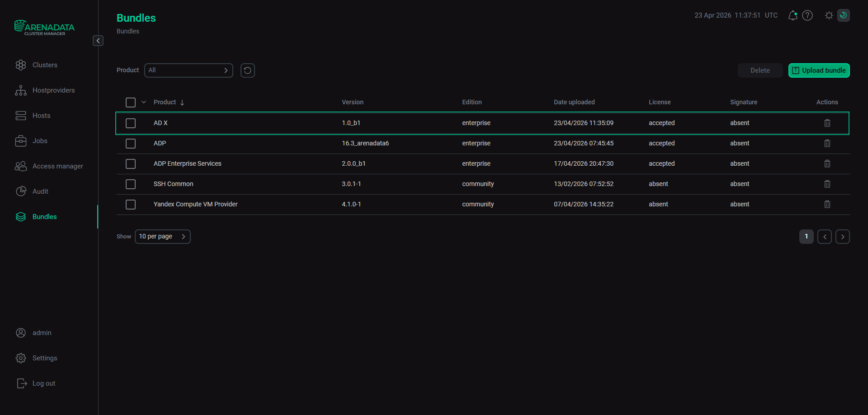Click the License column header

coord(660,102)
